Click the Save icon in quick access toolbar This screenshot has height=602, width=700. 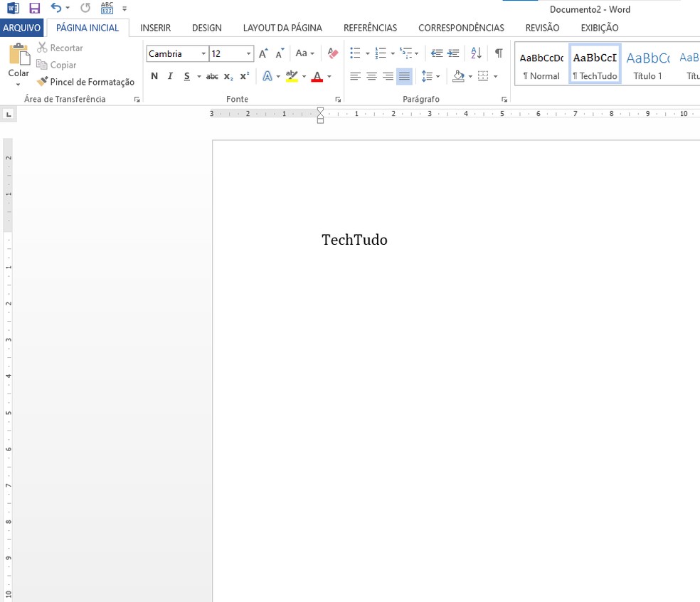[x=34, y=8]
